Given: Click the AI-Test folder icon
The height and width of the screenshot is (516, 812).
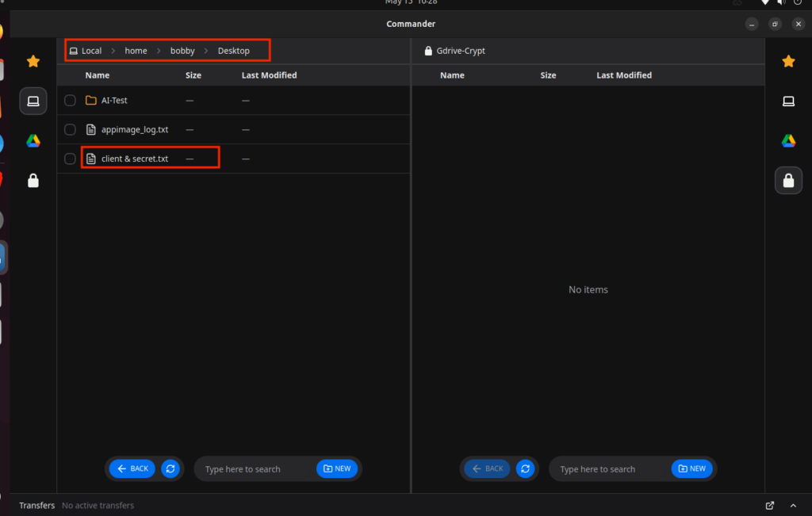Looking at the screenshot, I should (x=90, y=101).
